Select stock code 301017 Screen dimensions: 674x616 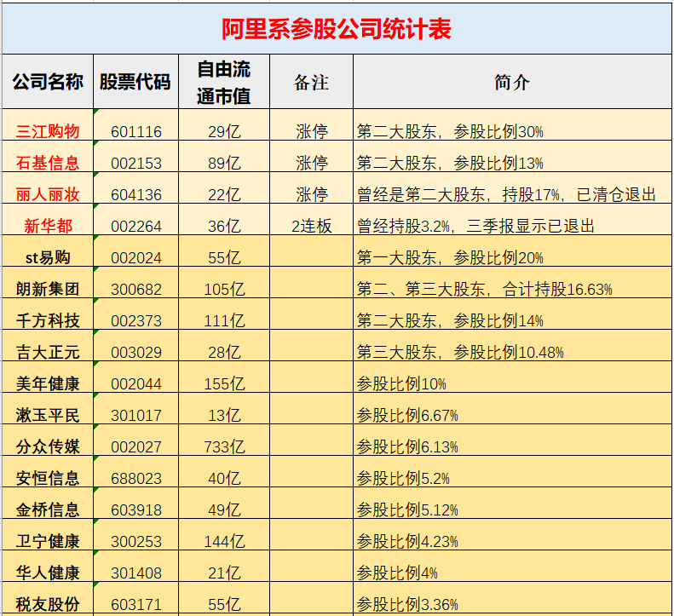tap(135, 408)
